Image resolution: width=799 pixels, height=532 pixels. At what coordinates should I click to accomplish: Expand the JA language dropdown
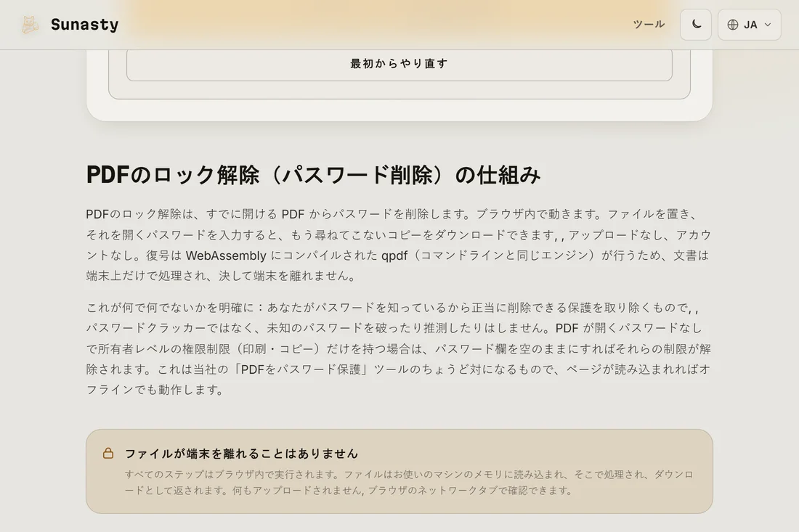749,25
